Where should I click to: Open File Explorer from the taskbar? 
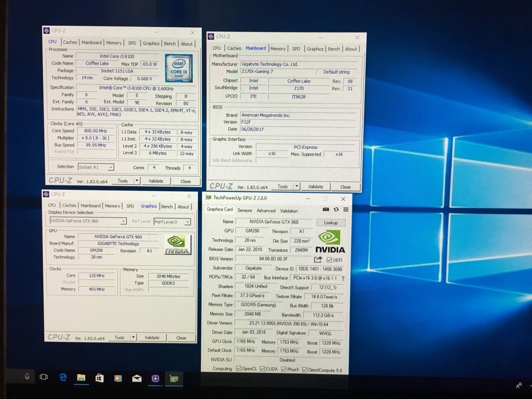point(81,378)
